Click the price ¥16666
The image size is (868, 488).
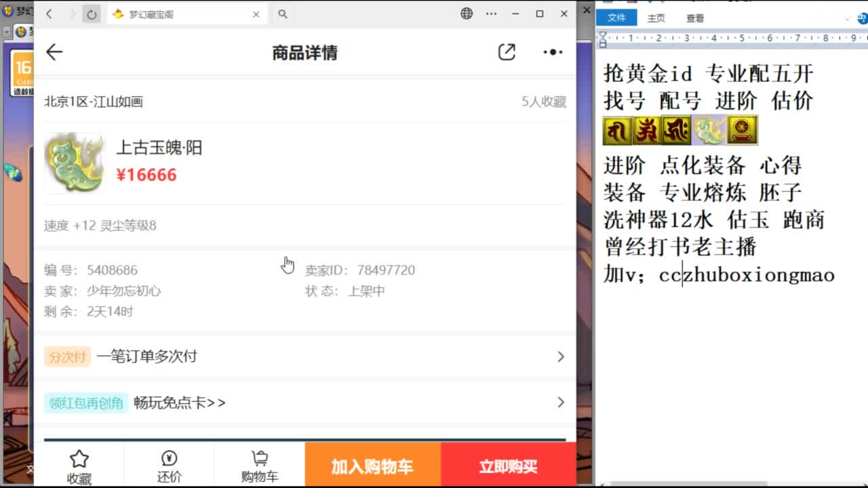[x=146, y=175]
